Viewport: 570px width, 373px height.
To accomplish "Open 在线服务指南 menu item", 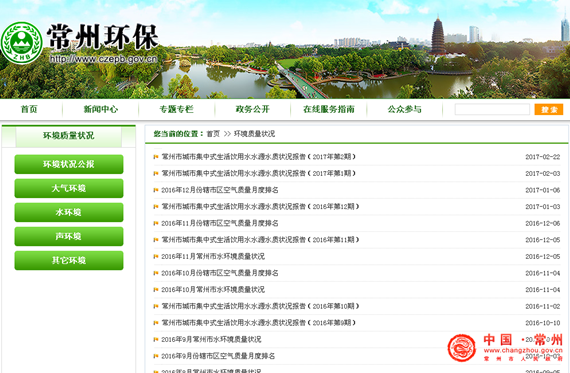I will (329, 109).
